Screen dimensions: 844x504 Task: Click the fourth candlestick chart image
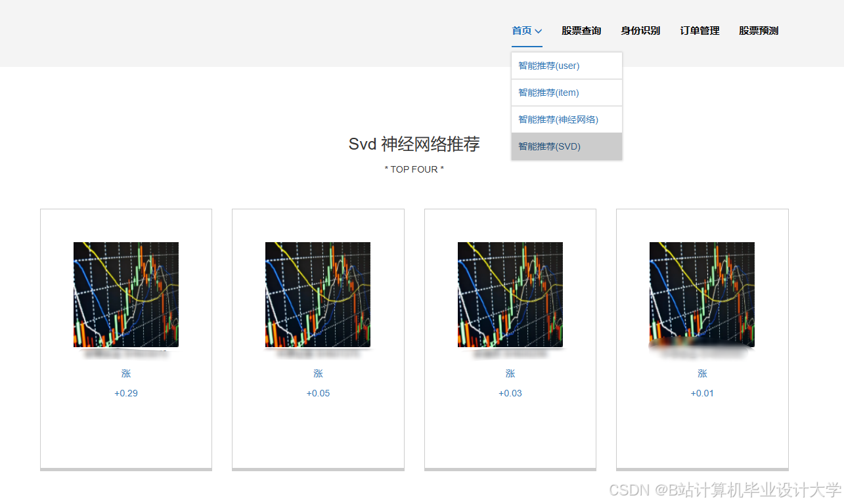(x=701, y=294)
